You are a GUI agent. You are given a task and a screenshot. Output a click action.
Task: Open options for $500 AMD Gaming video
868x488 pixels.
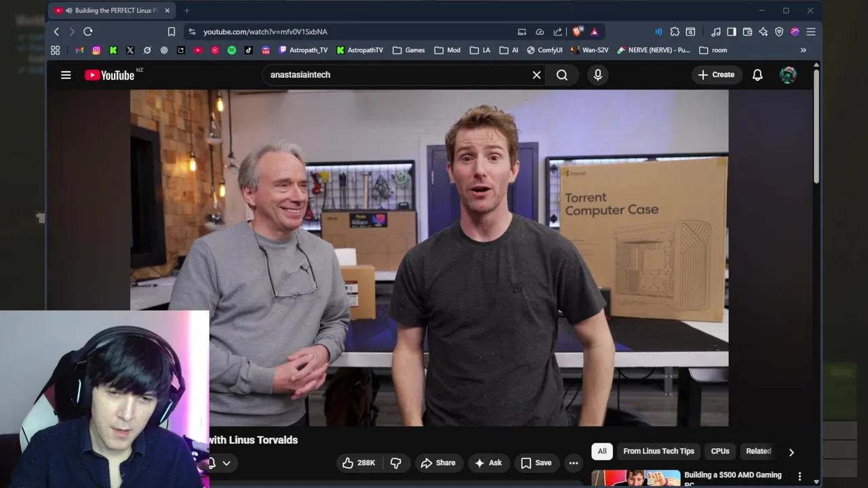click(800, 476)
